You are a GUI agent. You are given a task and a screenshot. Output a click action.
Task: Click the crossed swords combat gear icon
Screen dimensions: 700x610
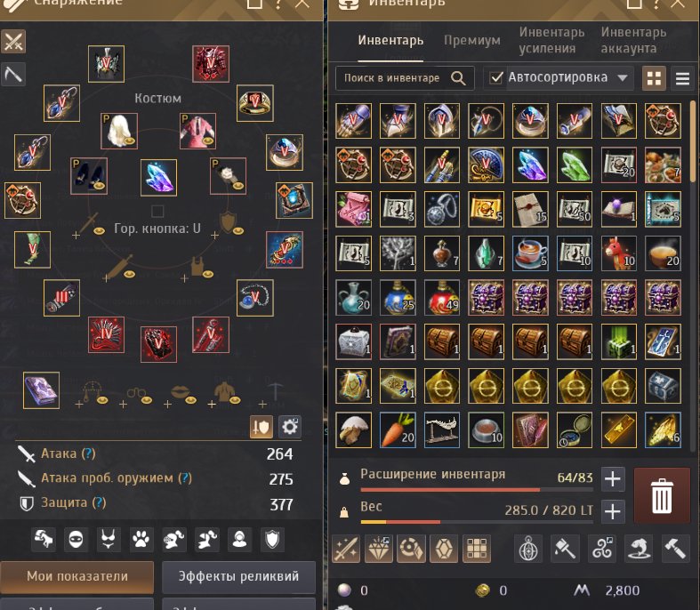(13, 42)
